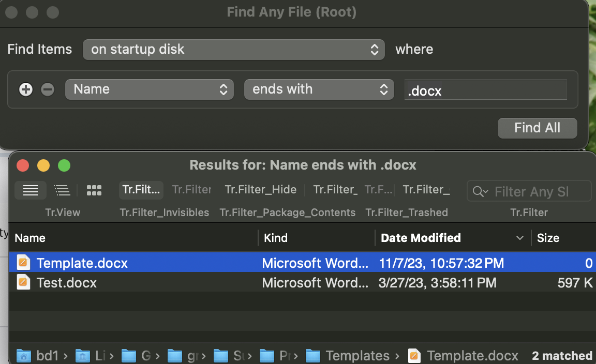Screen dimensions: 596x364
Task: Remove a criterion with the minus button
Action: tap(47, 89)
